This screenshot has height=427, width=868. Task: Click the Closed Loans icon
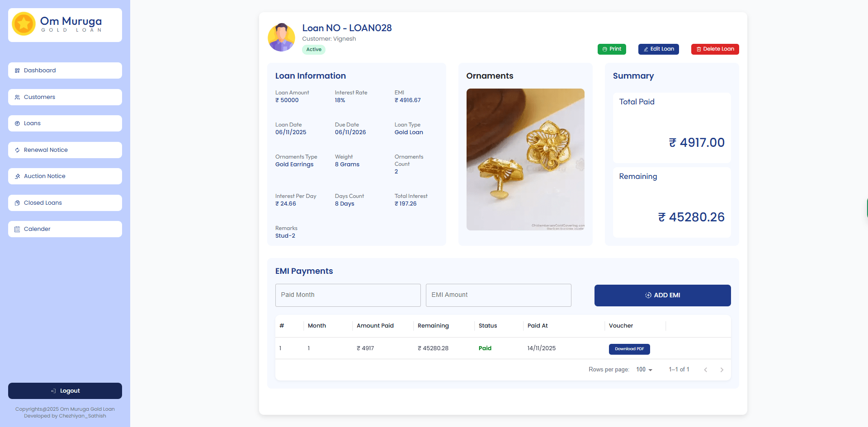point(17,203)
